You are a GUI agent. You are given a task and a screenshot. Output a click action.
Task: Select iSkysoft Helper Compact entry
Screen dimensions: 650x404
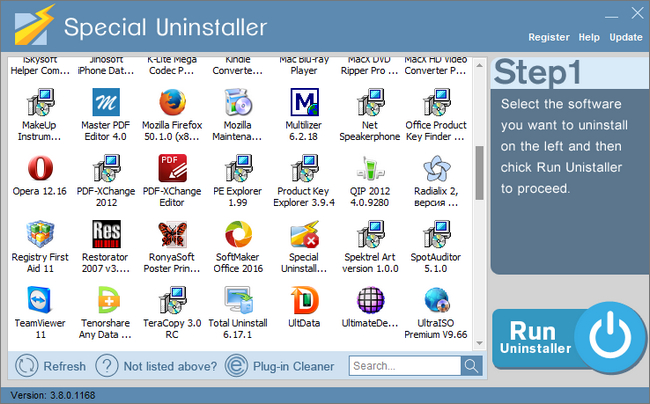click(x=40, y=66)
